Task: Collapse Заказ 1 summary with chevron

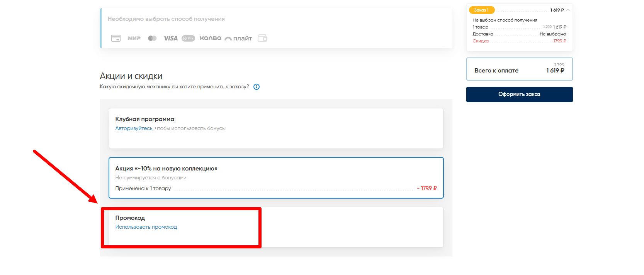Action: (568, 10)
